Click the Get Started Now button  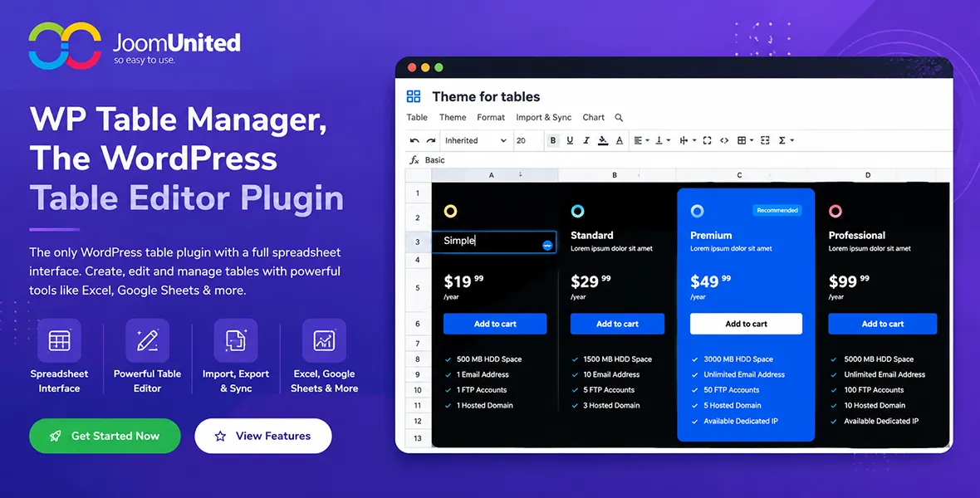[105, 436]
